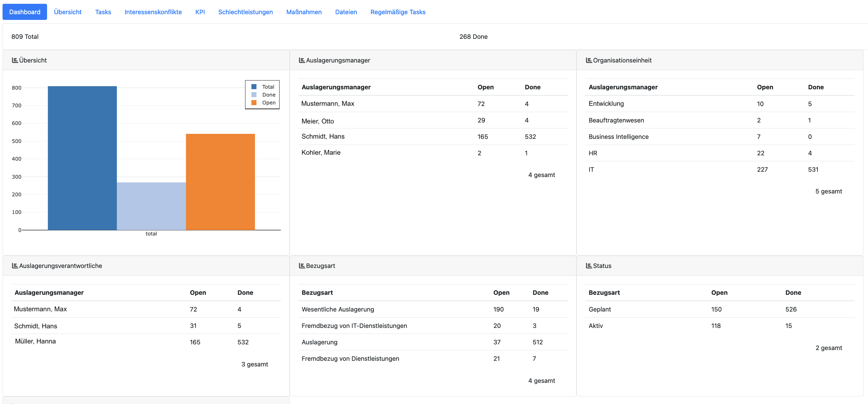Click 'Geplant' status row

point(720,309)
